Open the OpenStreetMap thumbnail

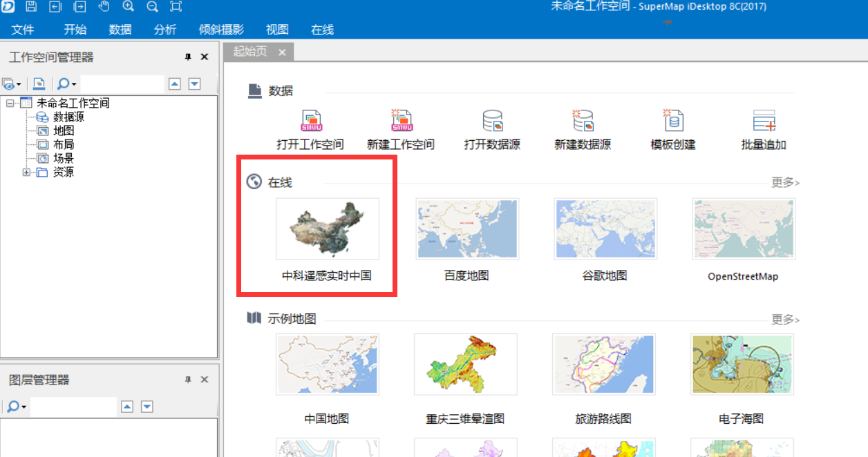click(x=744, y=229)
